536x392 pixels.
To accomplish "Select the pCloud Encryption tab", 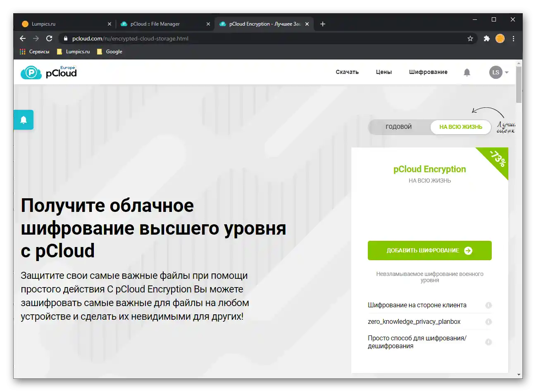I will point(264,24).
